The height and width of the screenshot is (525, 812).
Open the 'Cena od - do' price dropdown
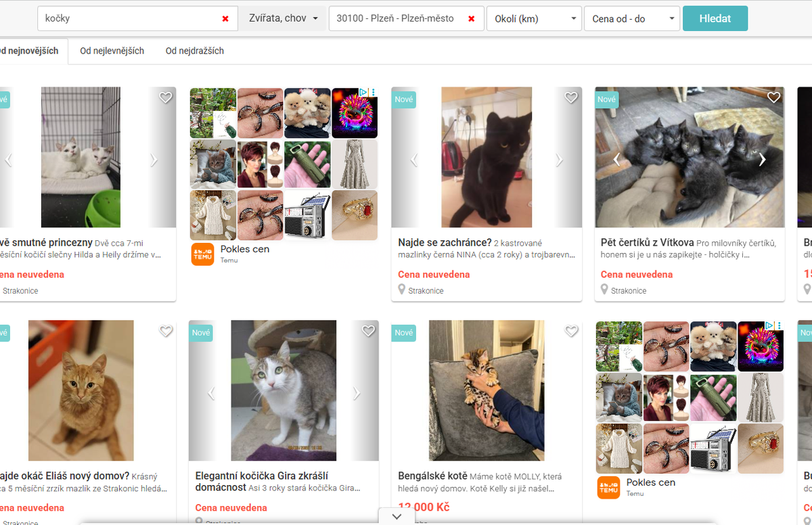pyautogui.click(x=632, y=19)
